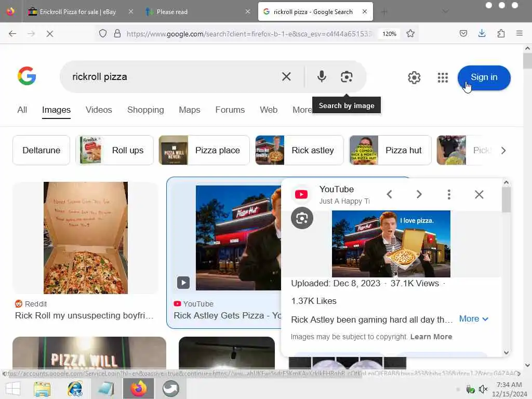Close the rickroll pizza Google Search tab

[x=365, y=11]
